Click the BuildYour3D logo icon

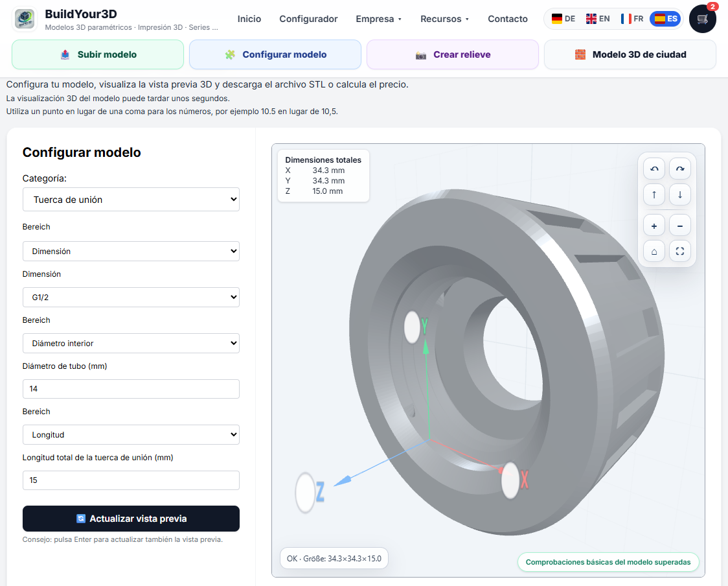[x=25, y=19]
